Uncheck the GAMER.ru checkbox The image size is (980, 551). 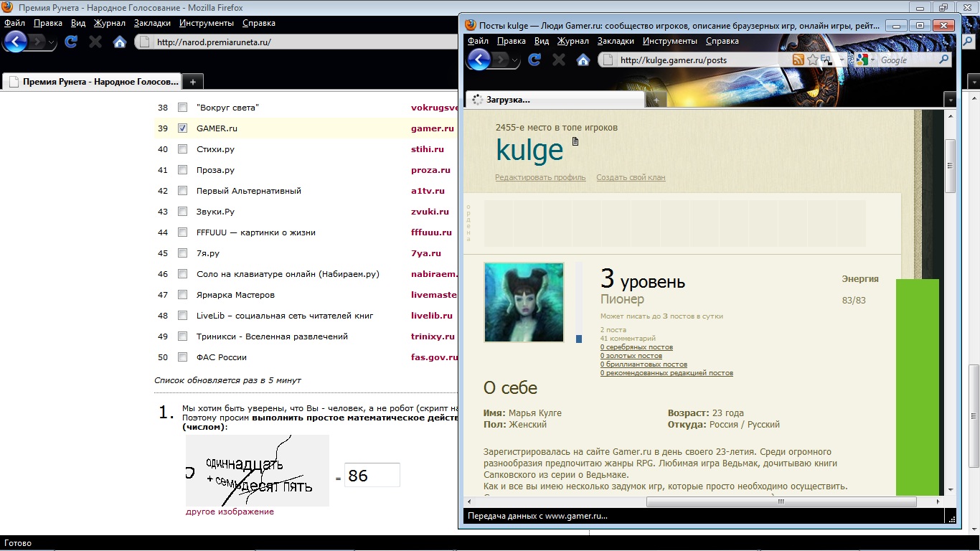pos(182,128)
